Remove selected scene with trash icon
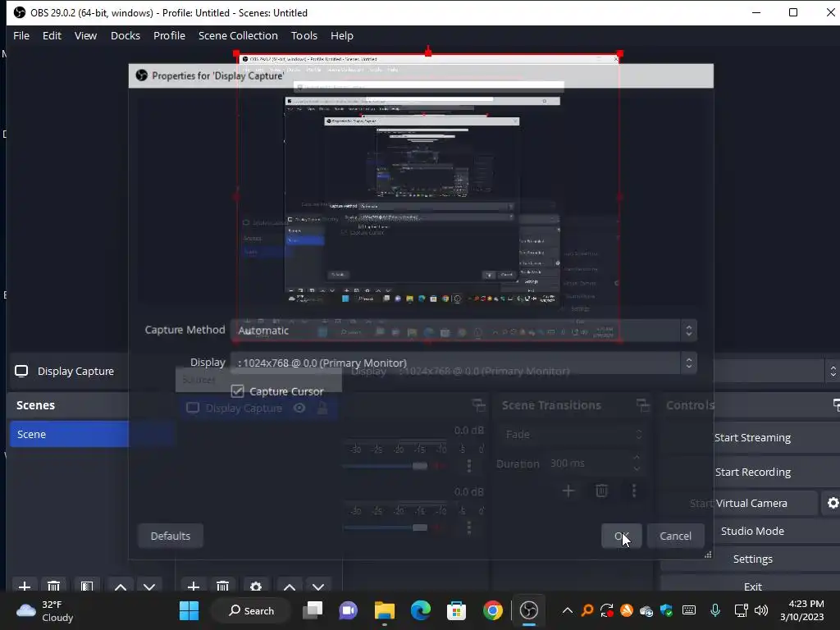The image size is (840, 630). point(53,587)
